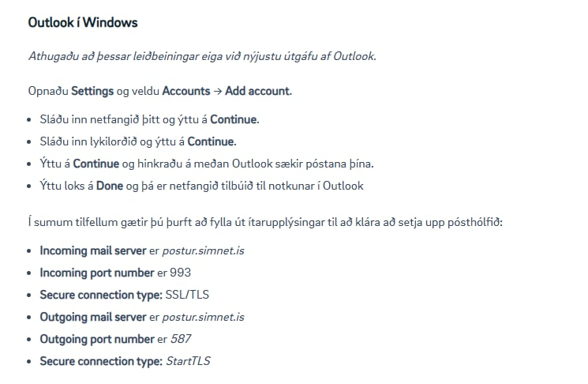This screenshot has width=588, height=384.
Task: Click the "Outgoing port number" label
Action: [x=97, y=339]
